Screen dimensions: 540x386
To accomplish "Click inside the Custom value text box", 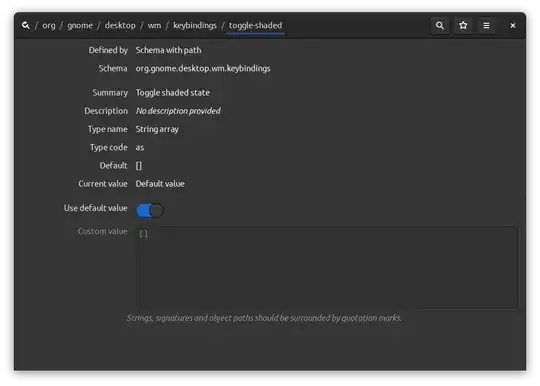I will (x=328, y=267).
